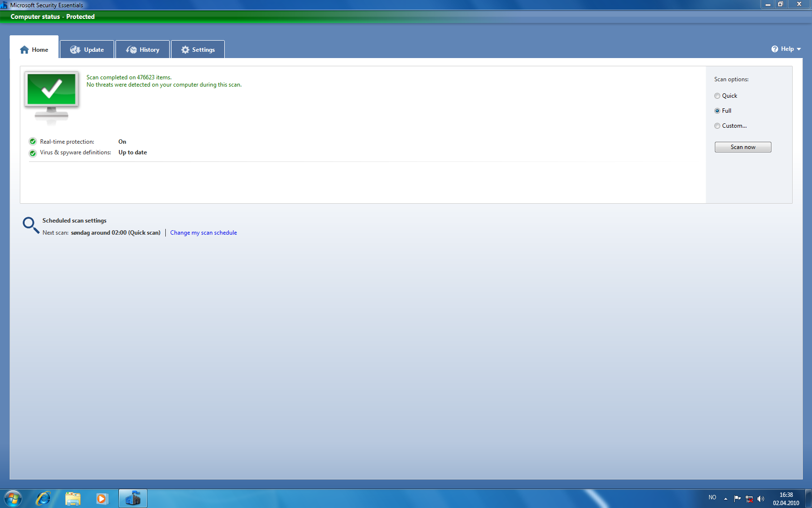Viewport: 812px width, 508px height.
Task: Click the 'Up to date' status text
Action: [x=132, y=152]
